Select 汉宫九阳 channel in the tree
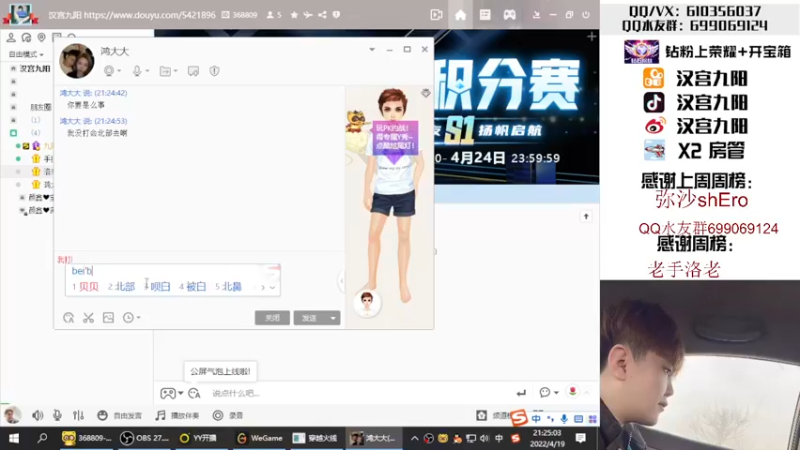The width and height of the screenshot is (800, 450). tap(35, 68)
